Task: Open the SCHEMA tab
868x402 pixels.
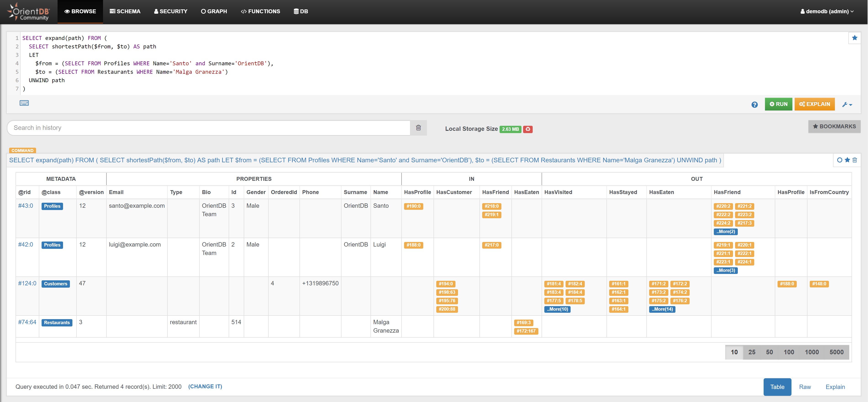Action: [125, 11]
